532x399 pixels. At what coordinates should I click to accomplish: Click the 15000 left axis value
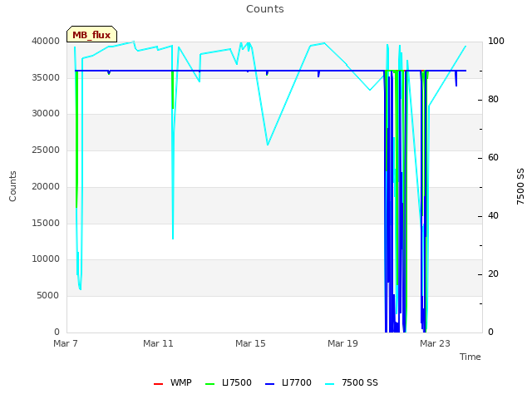(46, 223)
